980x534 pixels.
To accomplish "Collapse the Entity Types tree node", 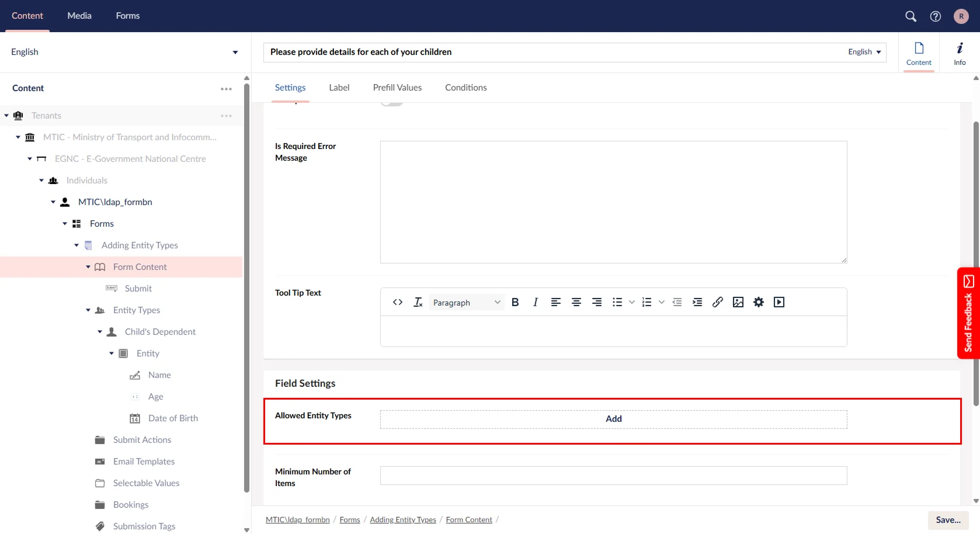I will pos(88,310).
